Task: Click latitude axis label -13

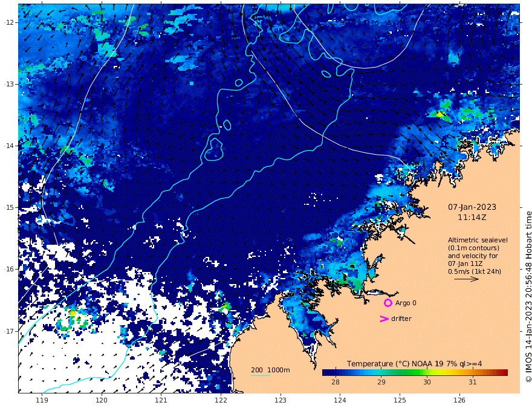Action: click(x=9, y=84)
